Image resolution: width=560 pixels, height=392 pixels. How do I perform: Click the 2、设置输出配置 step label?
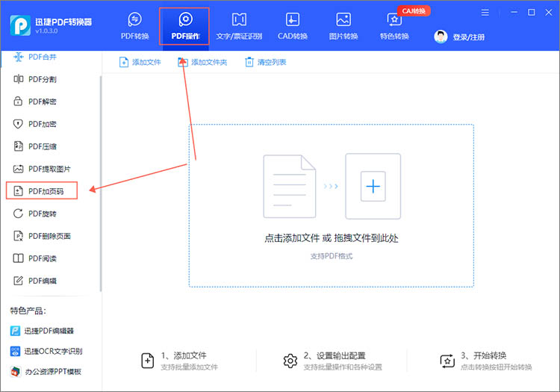pyautogui.click(x=335, y=355)
